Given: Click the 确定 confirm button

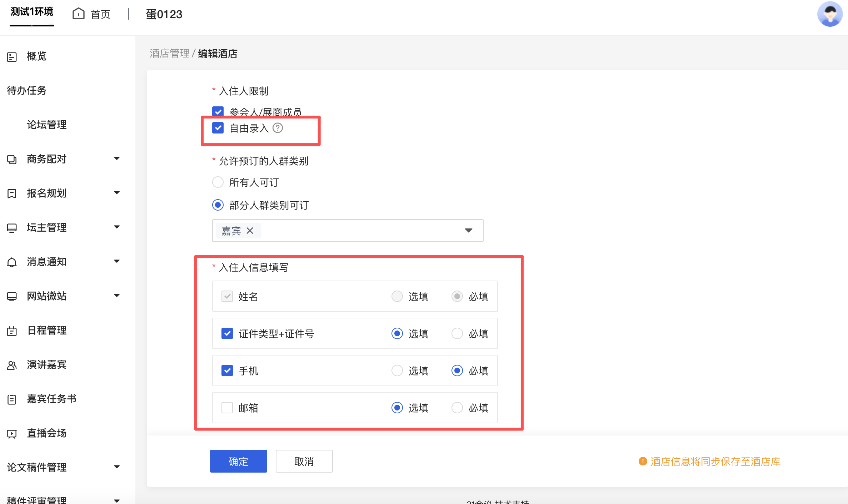Looking at the screenshot, I should [238, 461].
